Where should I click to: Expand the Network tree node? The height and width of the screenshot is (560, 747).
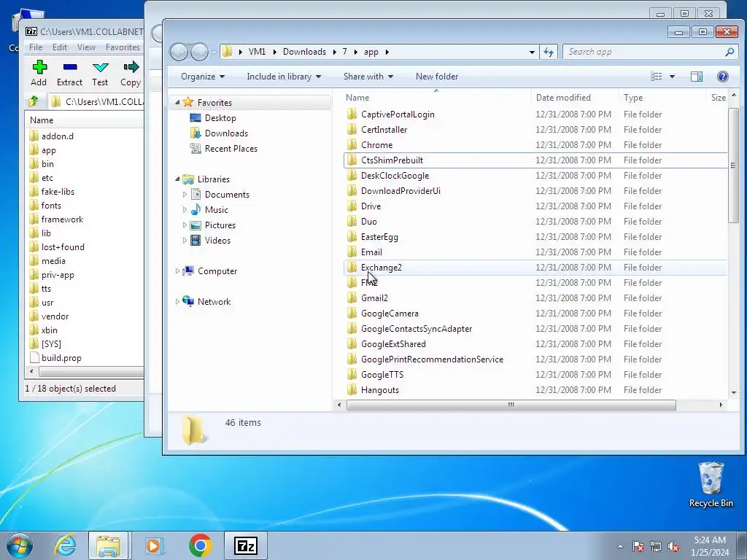(x=177, y=301)
